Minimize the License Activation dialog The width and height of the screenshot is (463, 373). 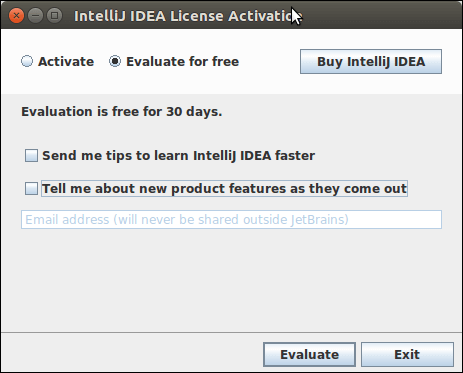point(35,16)
